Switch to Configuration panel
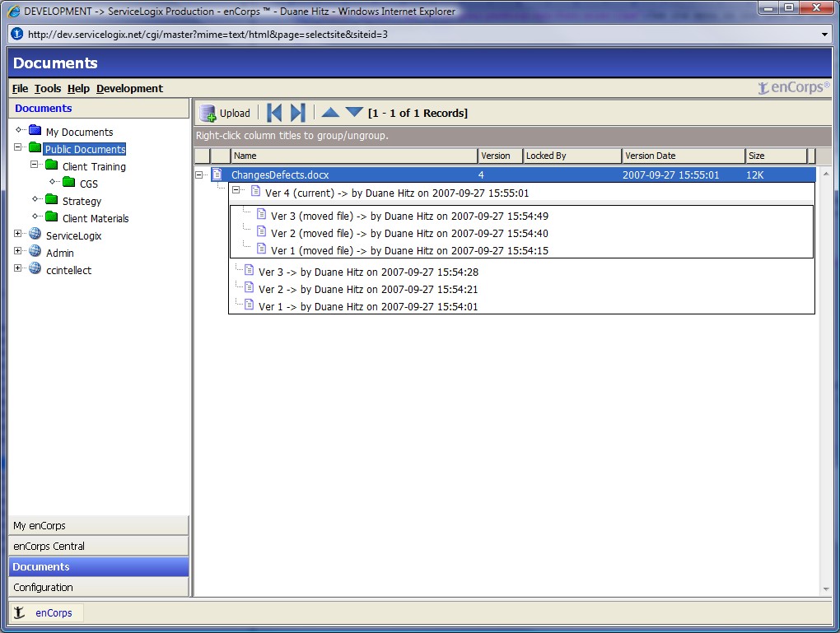840x633 pixels. tap(99, 587)
